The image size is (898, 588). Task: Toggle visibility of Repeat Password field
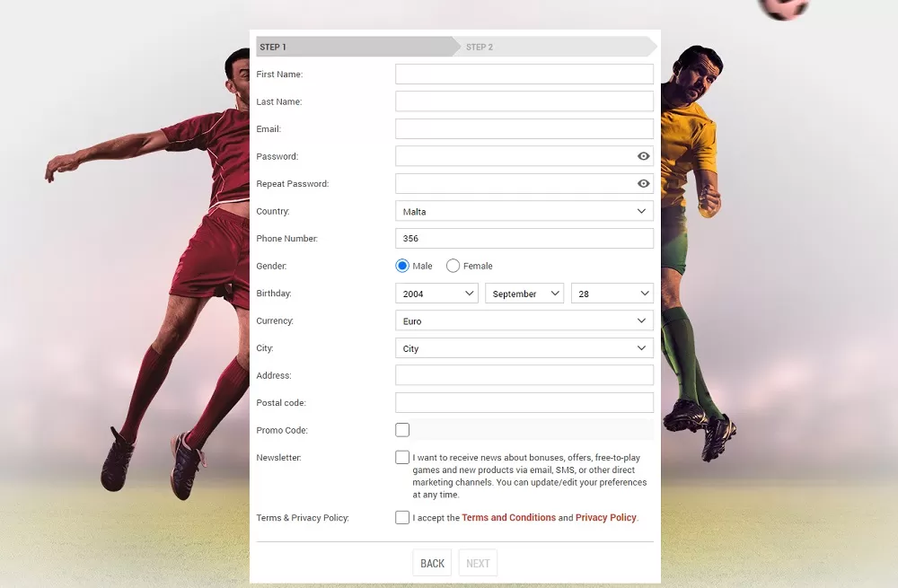(643, 184)
